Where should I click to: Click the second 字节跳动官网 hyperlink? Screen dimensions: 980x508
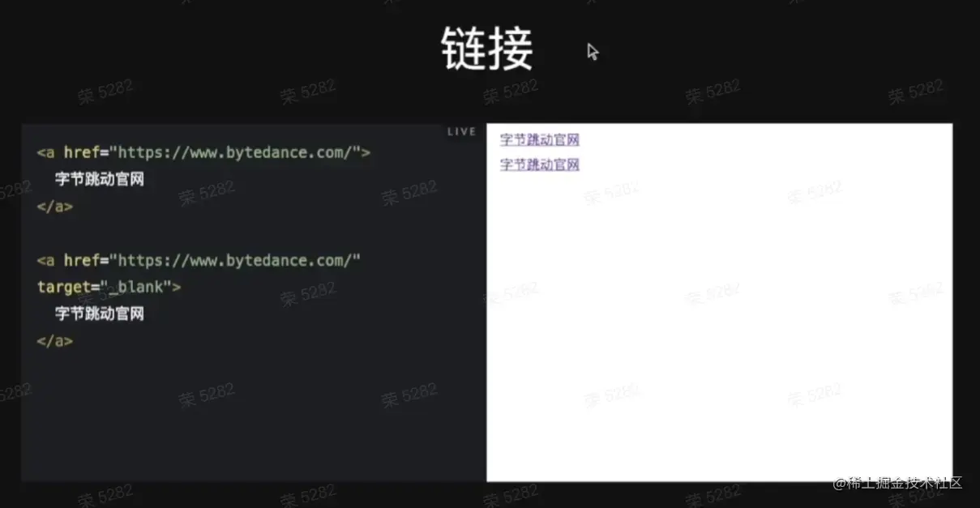(537, 164)
